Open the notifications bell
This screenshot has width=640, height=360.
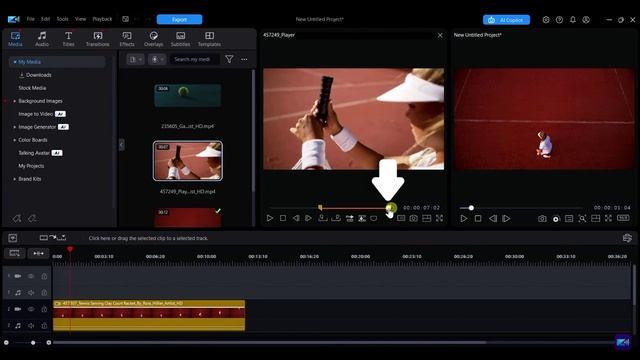(573, 20)
